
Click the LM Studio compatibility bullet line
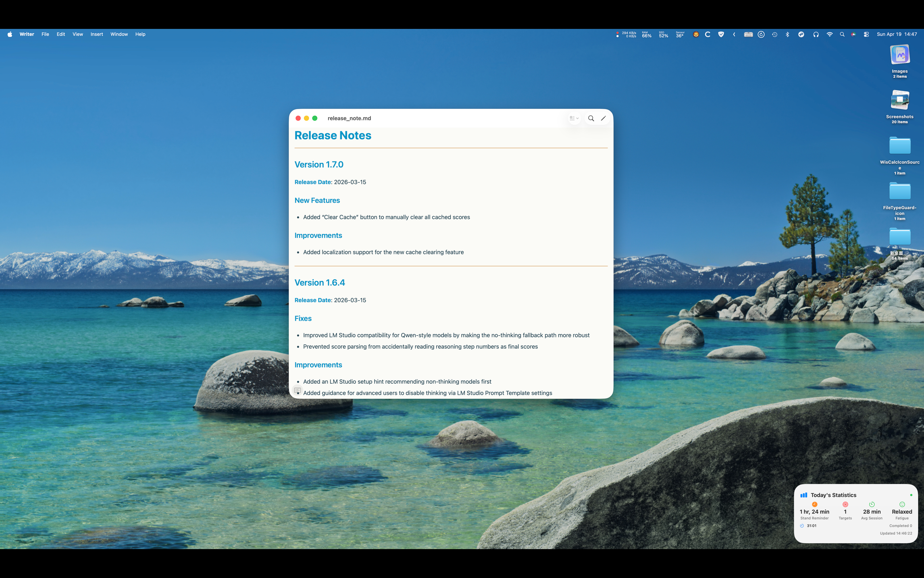(446, 335)
